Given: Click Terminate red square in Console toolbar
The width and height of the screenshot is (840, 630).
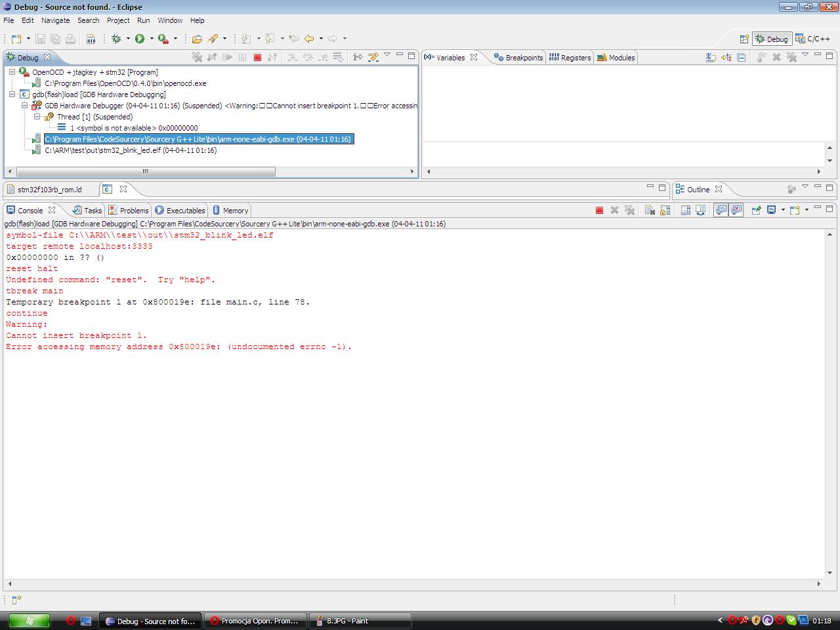Looking at the screenshot, I should pos(599,210).
